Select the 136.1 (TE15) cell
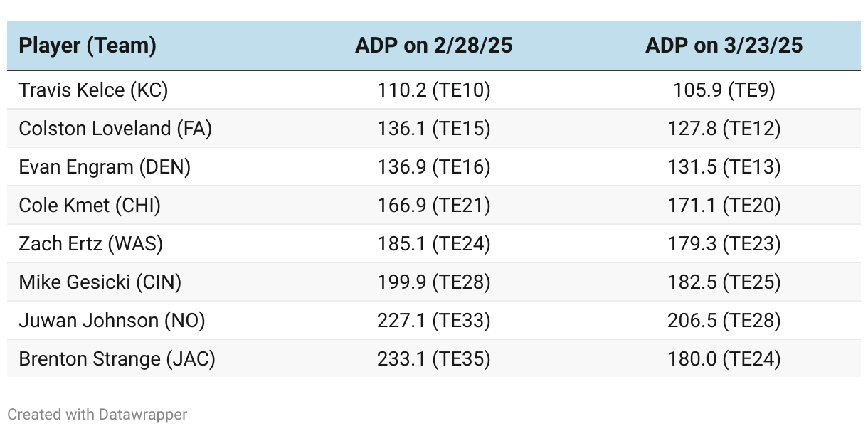 pyautogui.click(x=433, y=129)
